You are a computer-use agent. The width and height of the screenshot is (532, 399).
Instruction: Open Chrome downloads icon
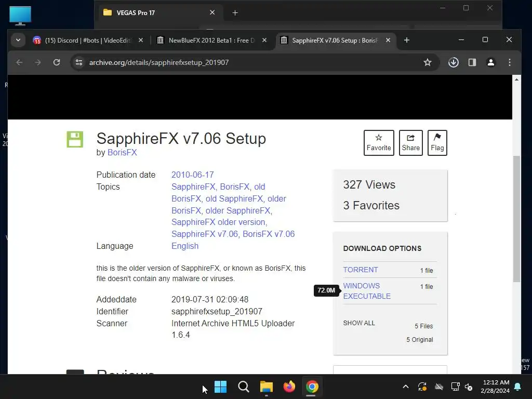[453, 62]
